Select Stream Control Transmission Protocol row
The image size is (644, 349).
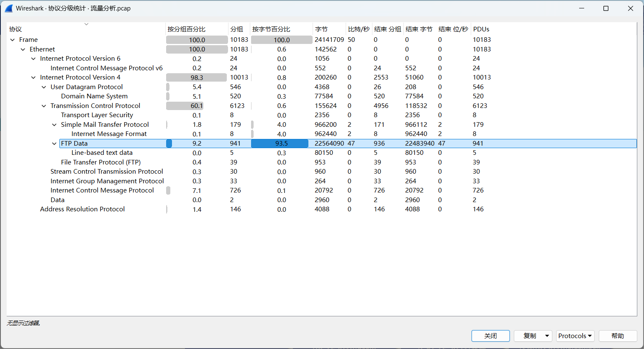322,172
